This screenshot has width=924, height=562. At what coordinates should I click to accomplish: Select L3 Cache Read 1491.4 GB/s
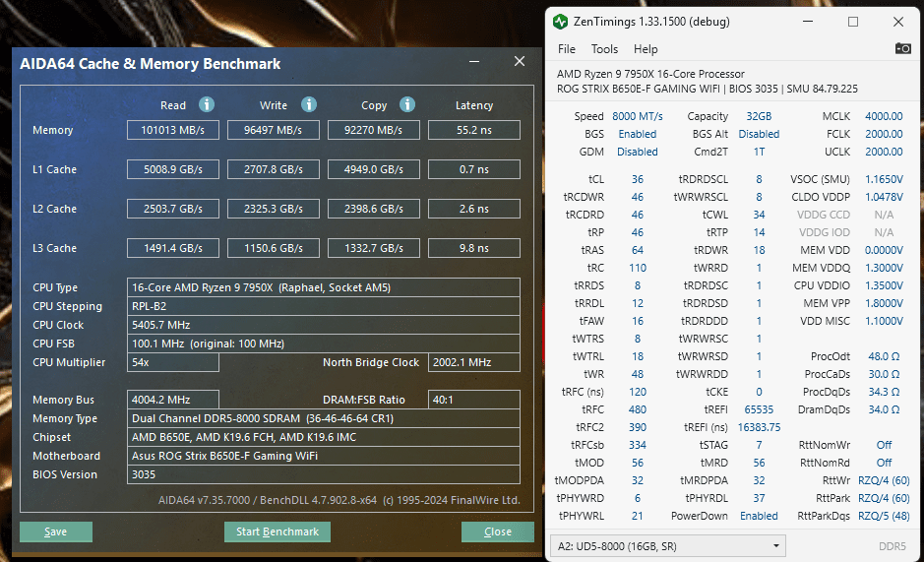tap(172, 248)
